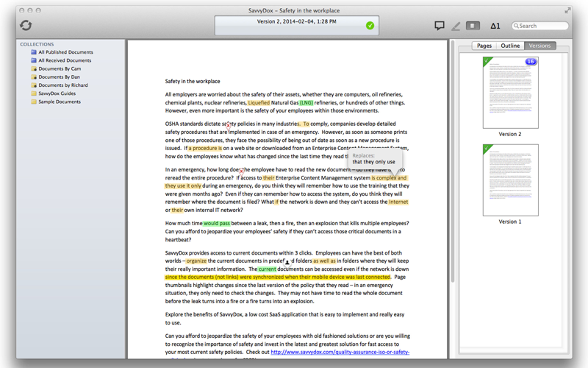Click the Replaces tooltip popup
The image size is (588, 368).
pyautogui.click(x=374, y=159)
